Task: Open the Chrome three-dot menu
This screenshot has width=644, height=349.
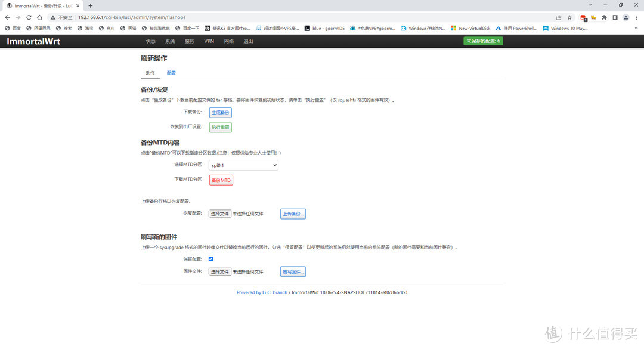Action: pos(637,17)
